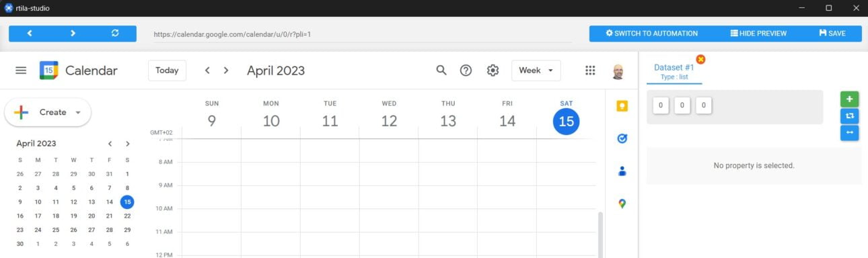Open the calendar search magnifier

(x=441, y=70)
